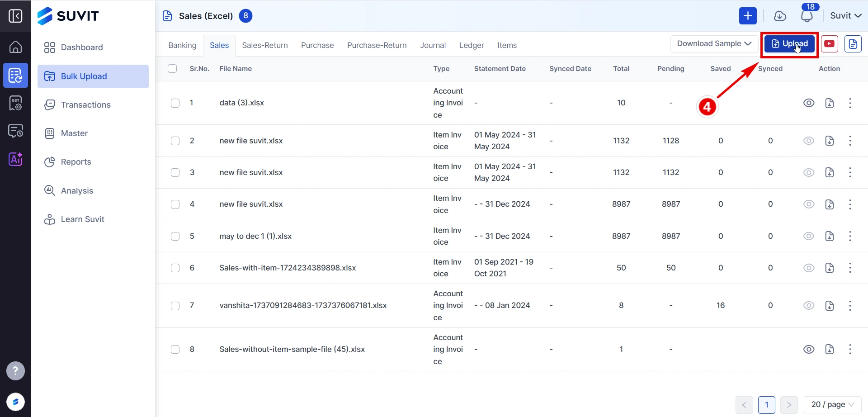
Task: Open more options for row 4 new file suvit.xlsx
Action: pyautogui.click(x=850, y=204)
